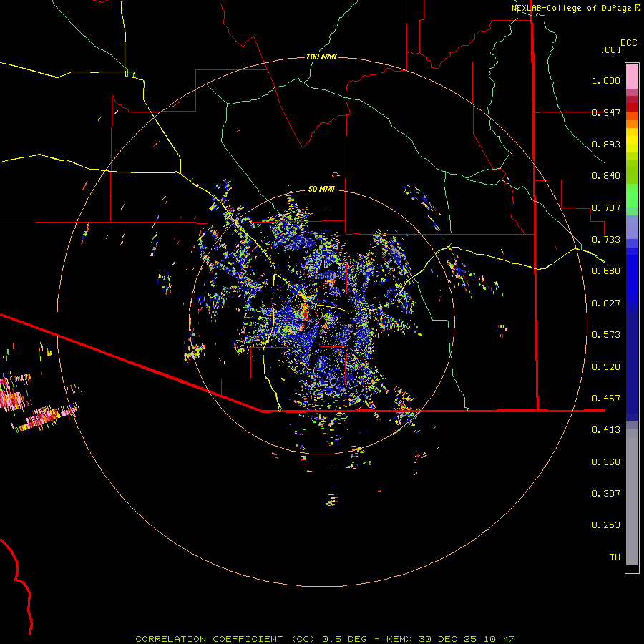Click the NEXLAB-College of DuPage watermark text
The width and height of the screenshot is (644, 644).
(x=571, y=8)
